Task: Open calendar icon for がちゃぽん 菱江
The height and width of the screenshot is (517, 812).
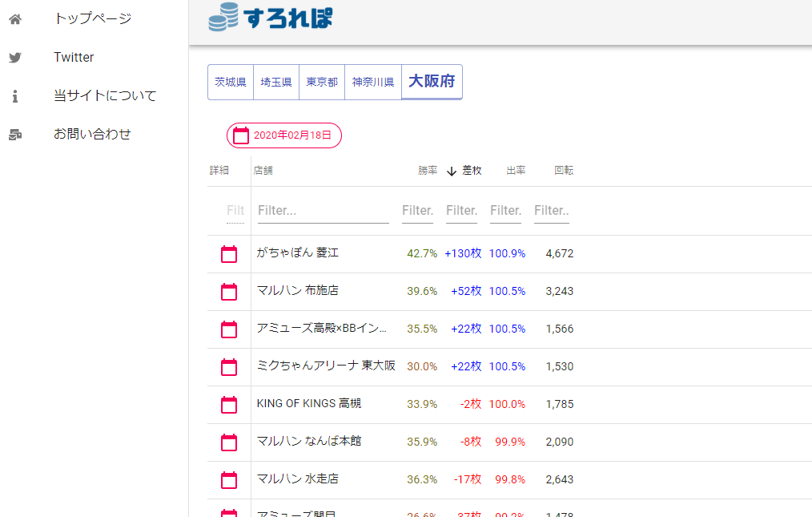Action: pyautogui.click(x=229, y=254)
